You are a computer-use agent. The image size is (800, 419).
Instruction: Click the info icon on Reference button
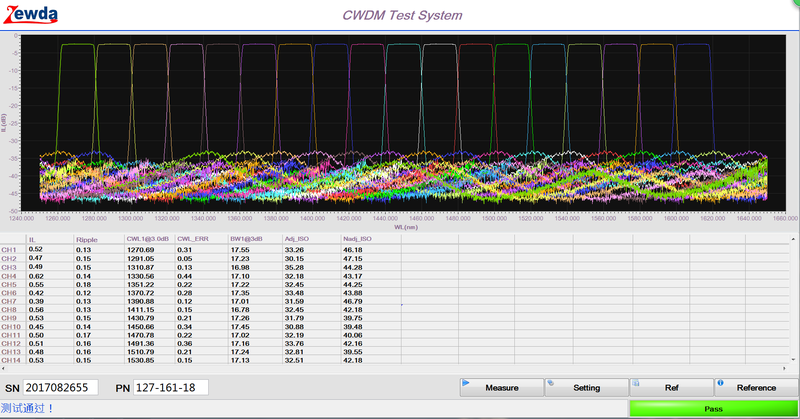720,383
